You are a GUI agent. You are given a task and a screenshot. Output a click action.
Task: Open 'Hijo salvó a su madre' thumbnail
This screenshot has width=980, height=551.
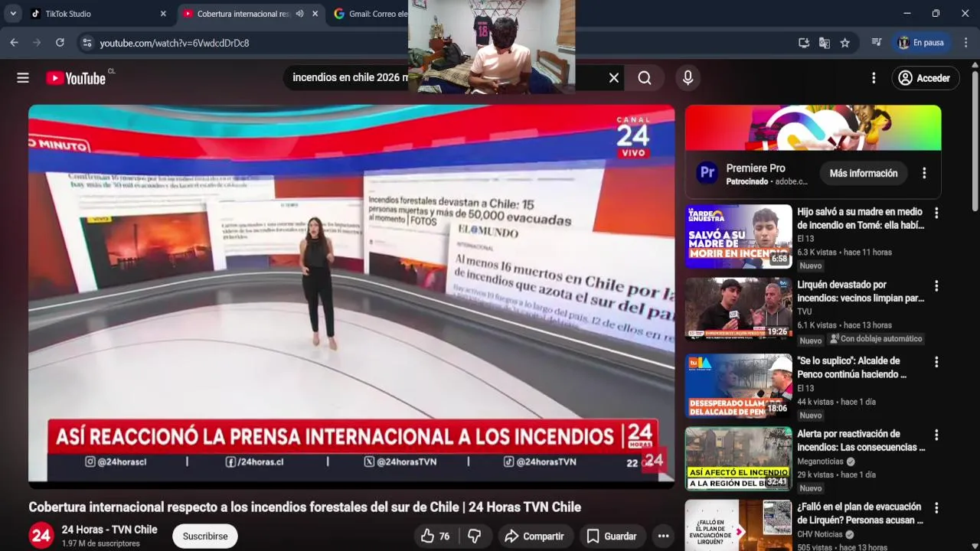point(739,236)
